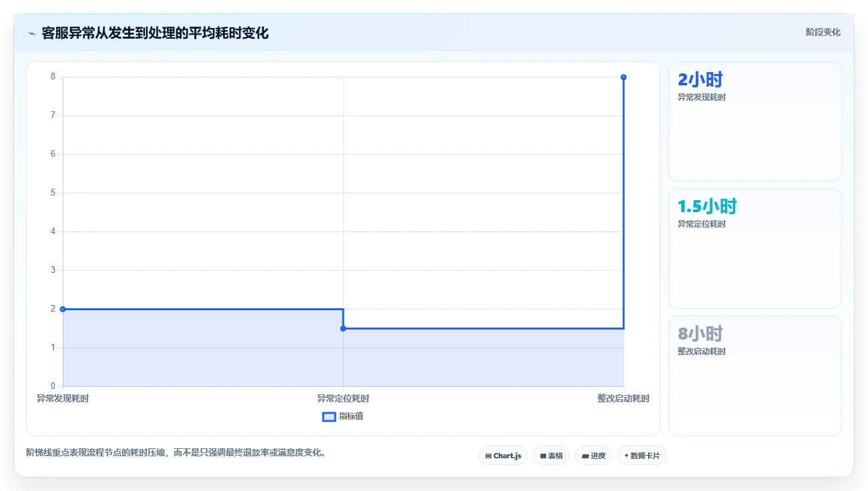The height and width of the screenshot is (491, 868).
Task: Click the x-axis label 异常定位耗时
Action: tap(343, 399)
